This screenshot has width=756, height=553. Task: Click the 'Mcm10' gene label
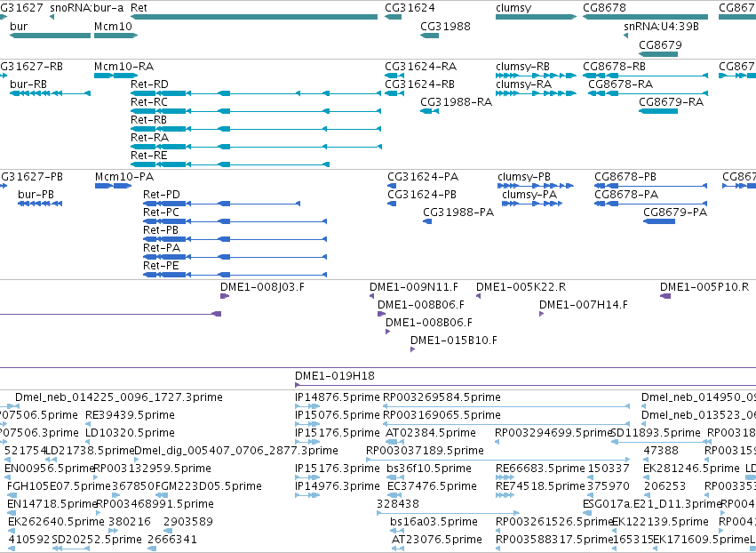(x=113, y=26)
